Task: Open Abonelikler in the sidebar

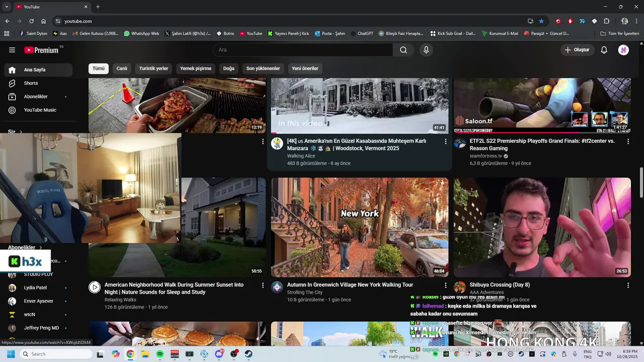Action: 38,97
